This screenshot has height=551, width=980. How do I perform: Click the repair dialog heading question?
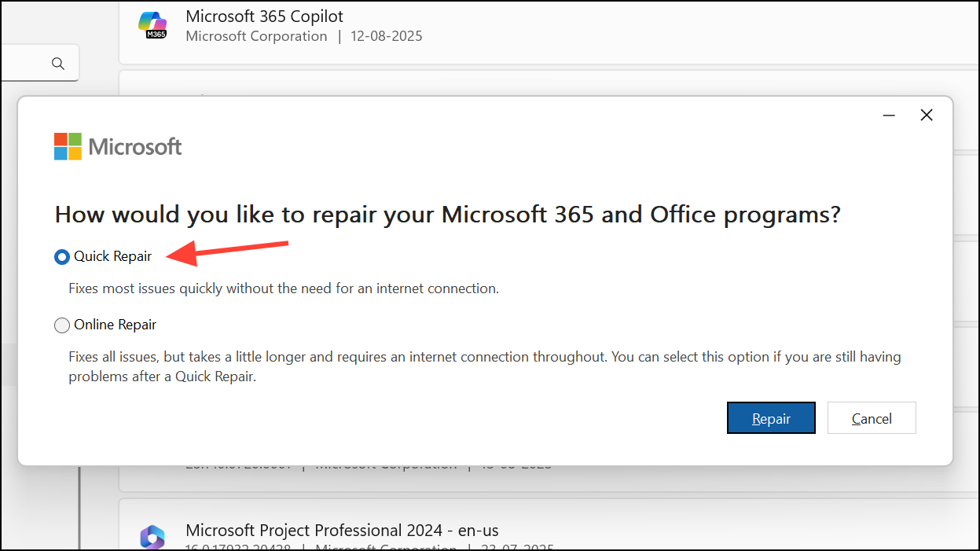tap(447, 215)
